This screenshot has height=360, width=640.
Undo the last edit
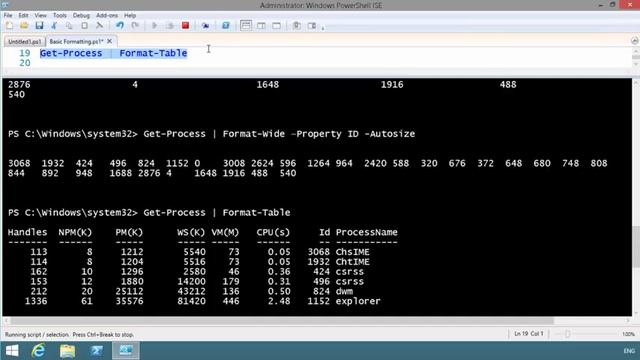(x=120, y=26)
